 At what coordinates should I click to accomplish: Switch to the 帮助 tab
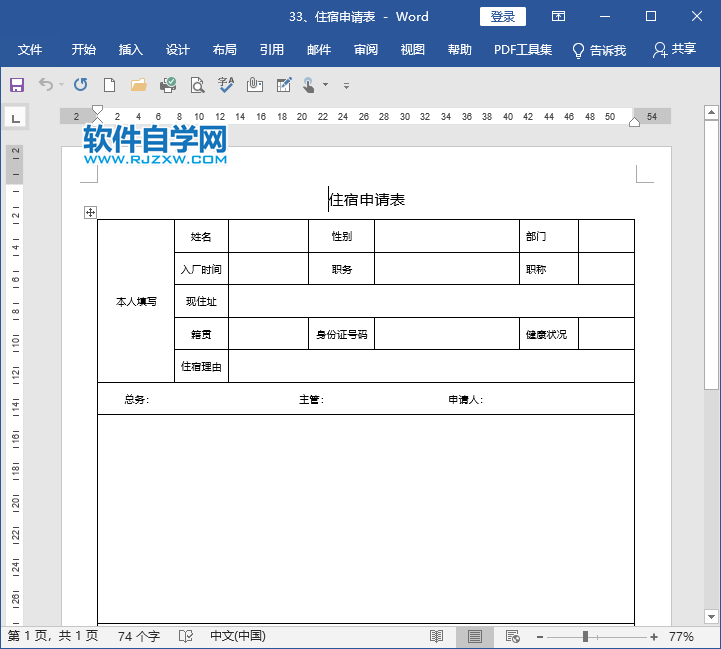point(460,49)
